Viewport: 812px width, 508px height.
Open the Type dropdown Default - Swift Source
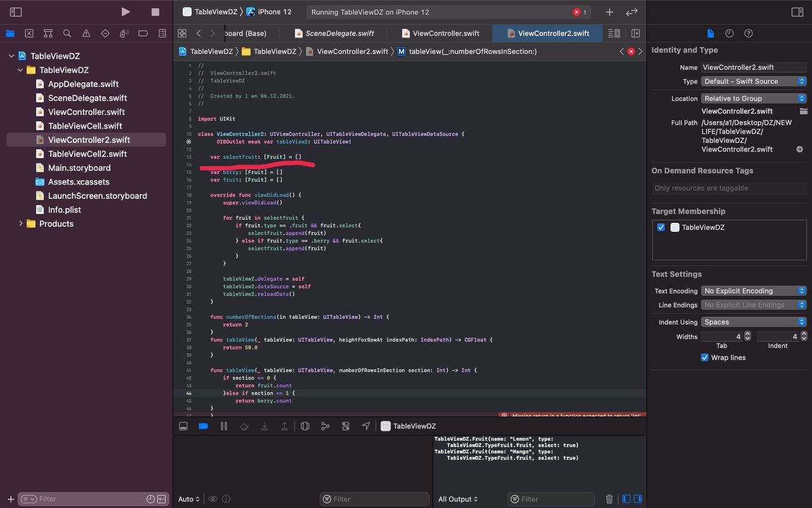coord(754,81)
